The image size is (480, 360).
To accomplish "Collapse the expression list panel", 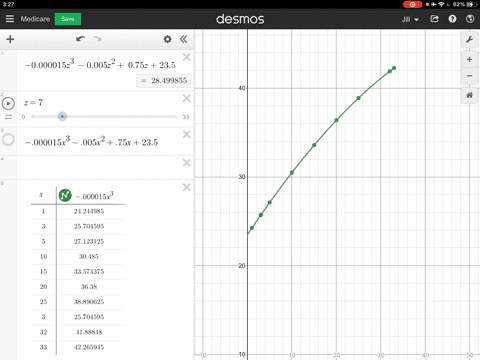I will (x=184, y=39).
